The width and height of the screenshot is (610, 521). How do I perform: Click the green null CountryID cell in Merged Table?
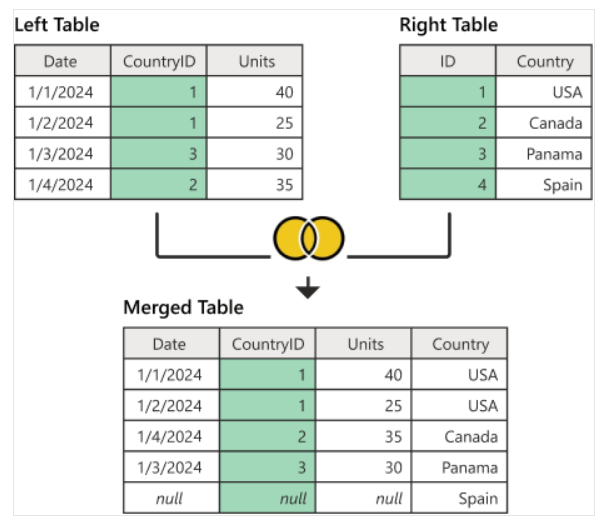pos(268,498)
